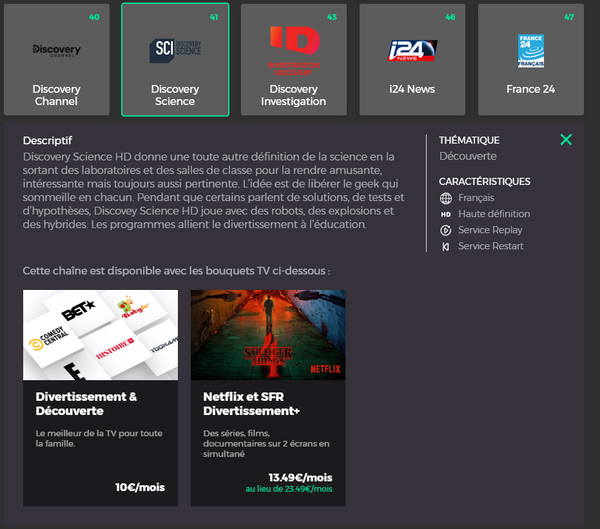600x529 pixels.
Task: Click the Netflix et SFR Divertissement+ title
Action: (251, 404)
